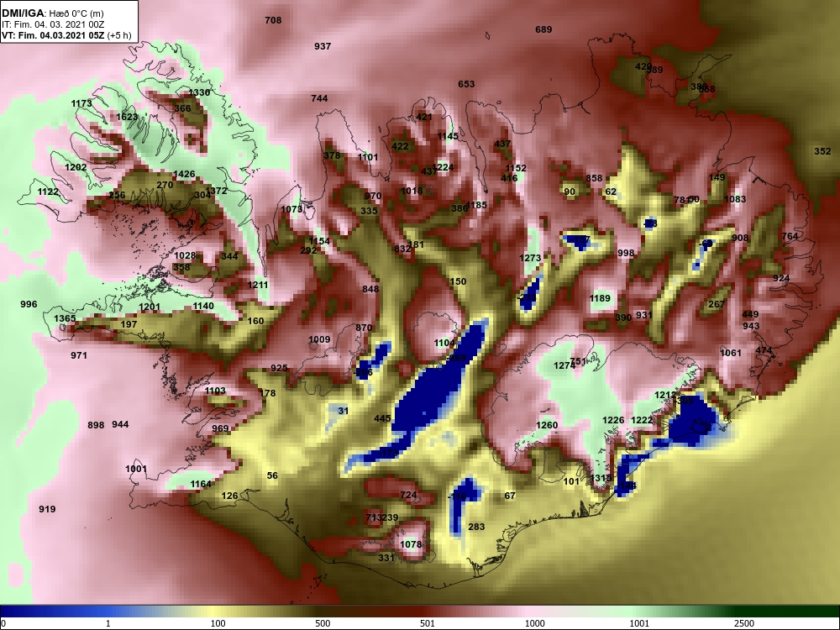The width and height of the screenshot is (840, 630).
Task: Click the 1061 value in the southeast
Action: 731,353
